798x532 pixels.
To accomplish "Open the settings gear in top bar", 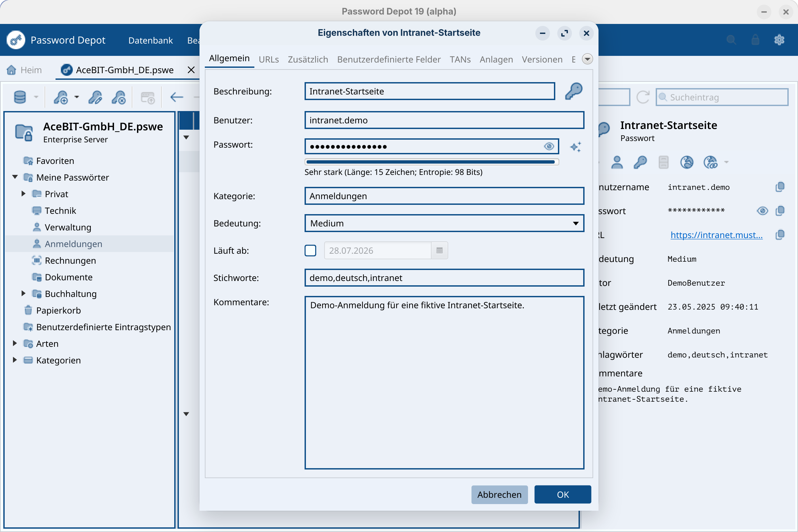I will (x=779, y=40).
